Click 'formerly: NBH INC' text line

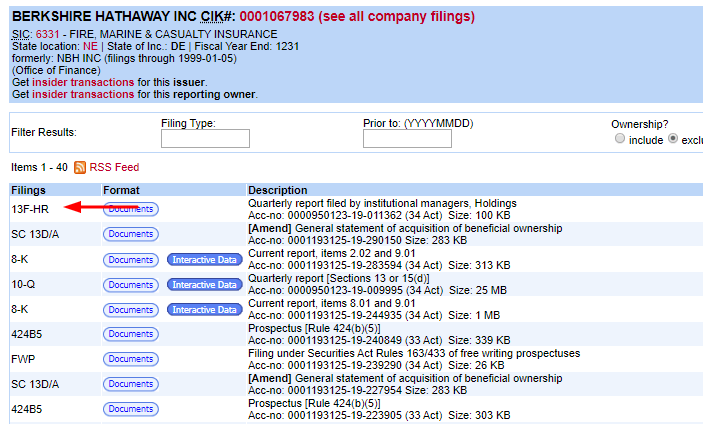(x=124, y=58)
